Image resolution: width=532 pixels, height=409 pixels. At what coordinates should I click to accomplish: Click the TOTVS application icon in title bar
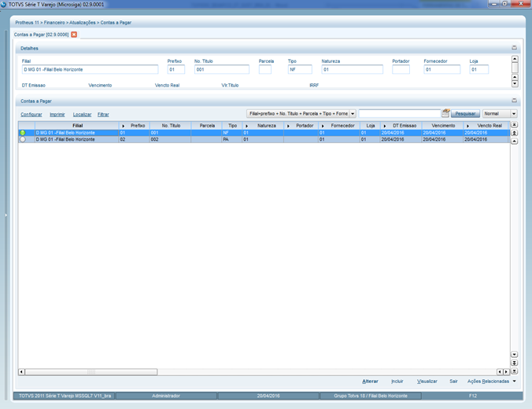[x=4, y=5]
